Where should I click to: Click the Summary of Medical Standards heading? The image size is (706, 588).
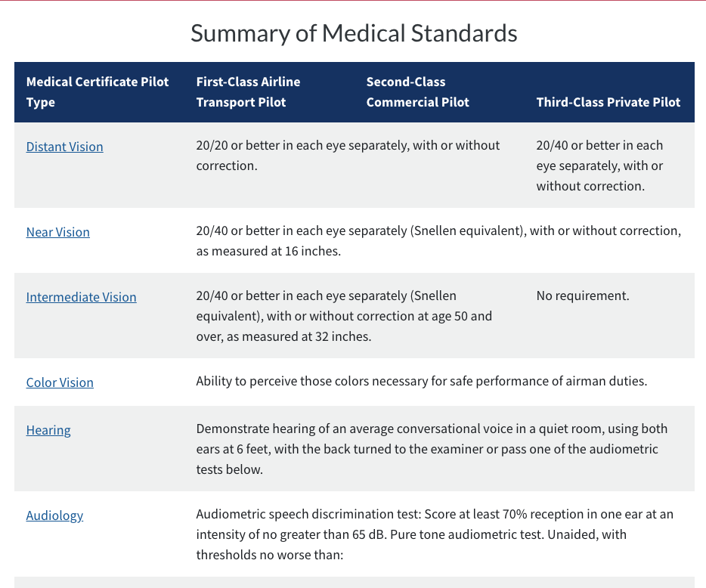354,33
